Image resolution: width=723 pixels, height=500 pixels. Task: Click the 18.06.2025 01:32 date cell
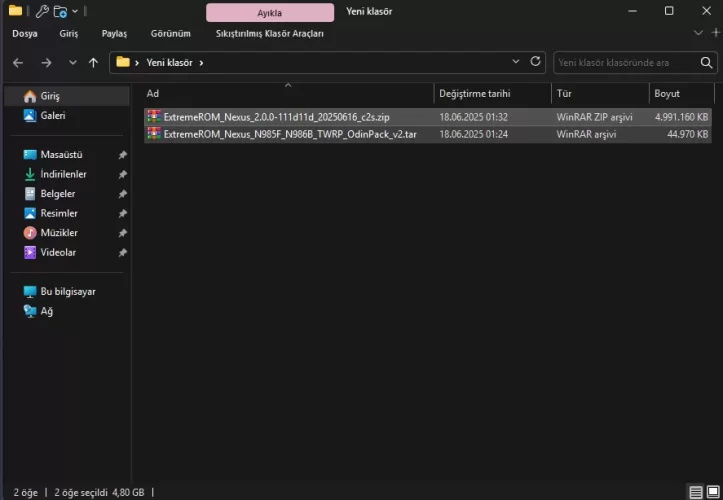(474, 117)
